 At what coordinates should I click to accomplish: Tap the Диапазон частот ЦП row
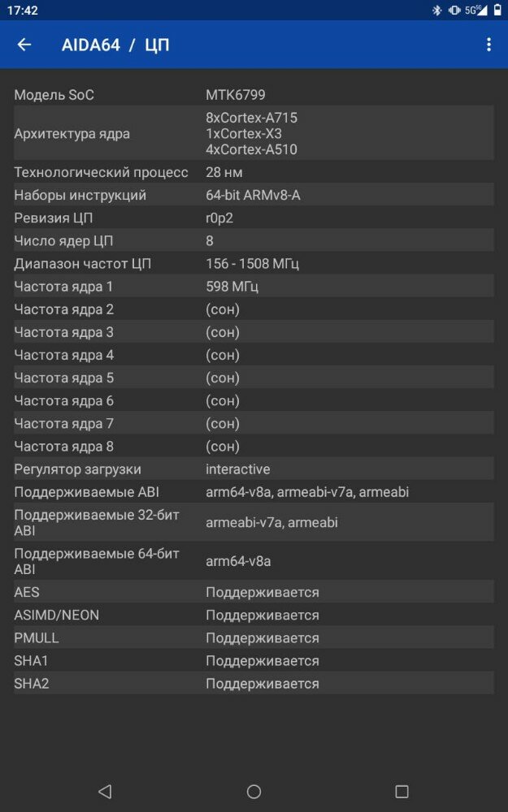254,263
